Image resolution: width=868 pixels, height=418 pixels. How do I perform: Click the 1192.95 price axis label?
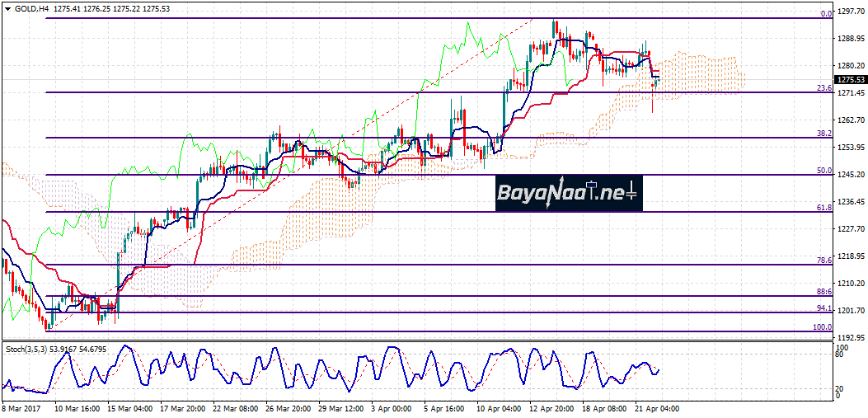tap(850, 338)
